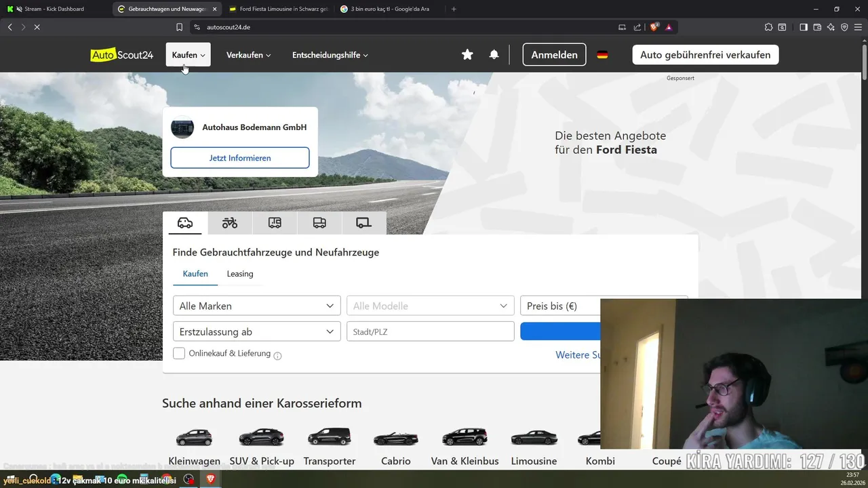Open the Erstzulassung ab dropdown
This screenshot has width=868, height=488.
(x=257, y=331)
